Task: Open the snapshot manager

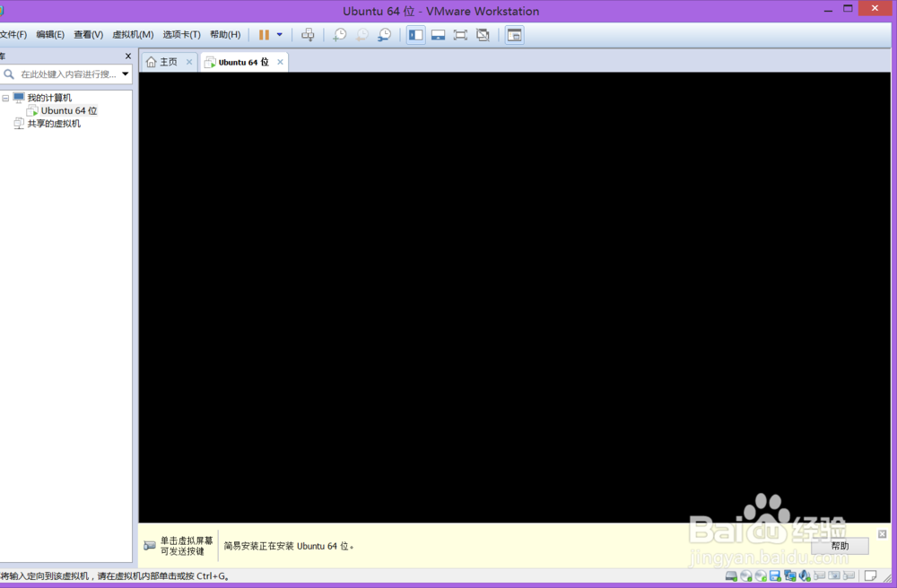Action: (x=385, y=35)
